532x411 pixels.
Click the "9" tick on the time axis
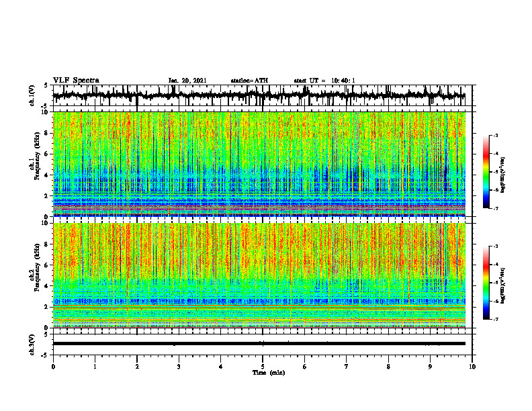[430, 367]
